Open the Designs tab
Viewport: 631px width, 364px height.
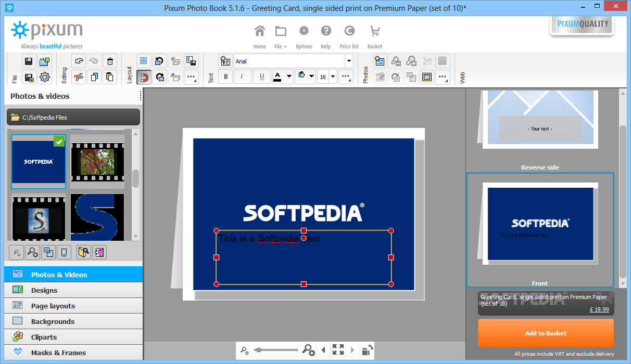73,290
